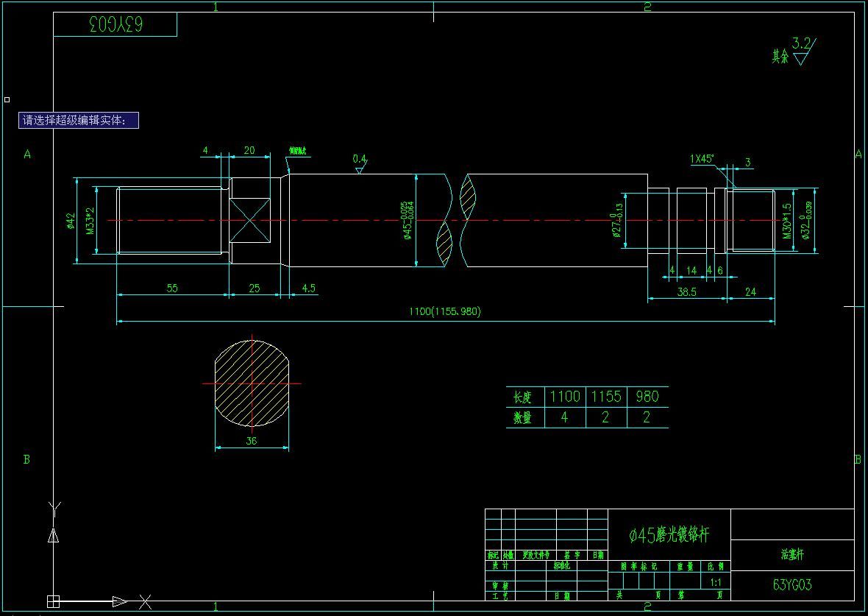The width and height of the screenshot is (868, 616).
Task: Click the UCS X-axis arrowhead
Action: click(119, 601)
